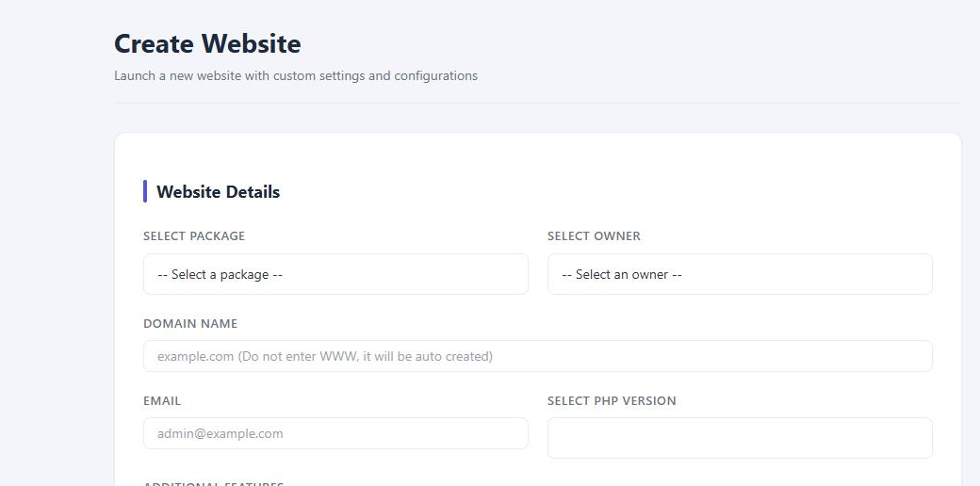Click the 'Launch a new website' subtitle text
The width and height of the screenshot is (980, 486).
coord(296,76)
